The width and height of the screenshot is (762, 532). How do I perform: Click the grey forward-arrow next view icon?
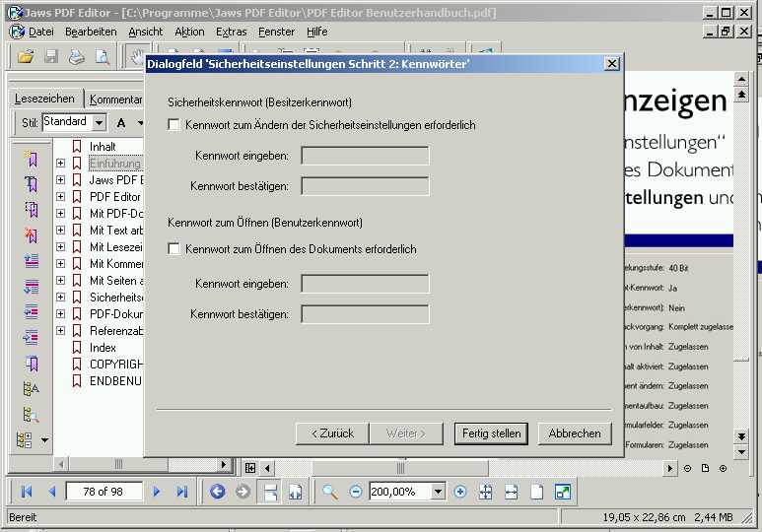[242, 492]
